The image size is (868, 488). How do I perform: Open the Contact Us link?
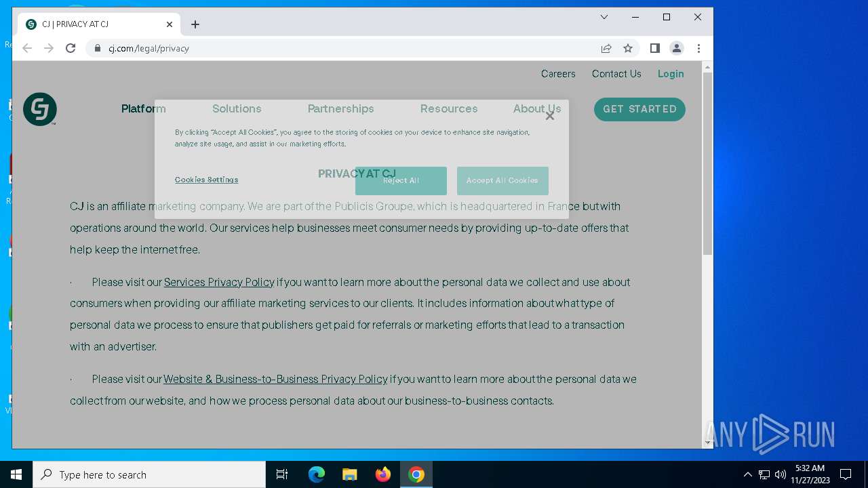616,74
